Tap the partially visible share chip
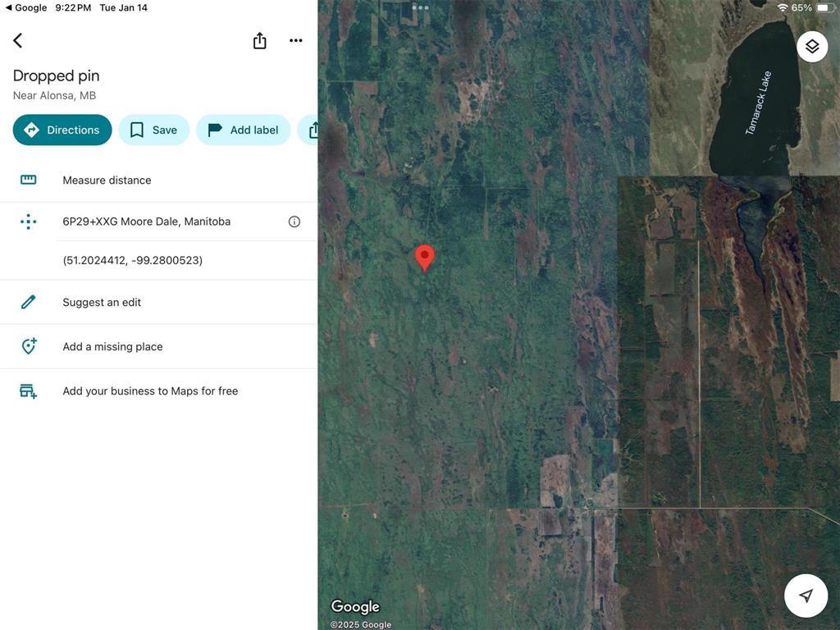 [x=311, y=130]
